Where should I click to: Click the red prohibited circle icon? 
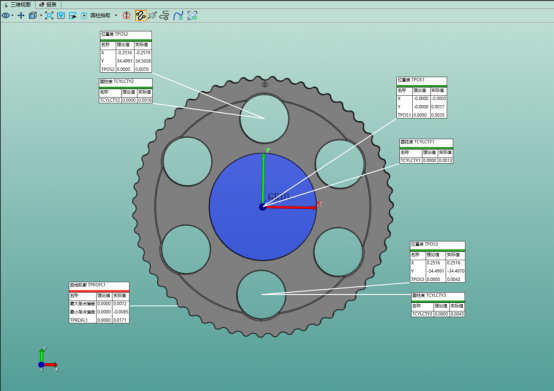click(x=126, y=16)
